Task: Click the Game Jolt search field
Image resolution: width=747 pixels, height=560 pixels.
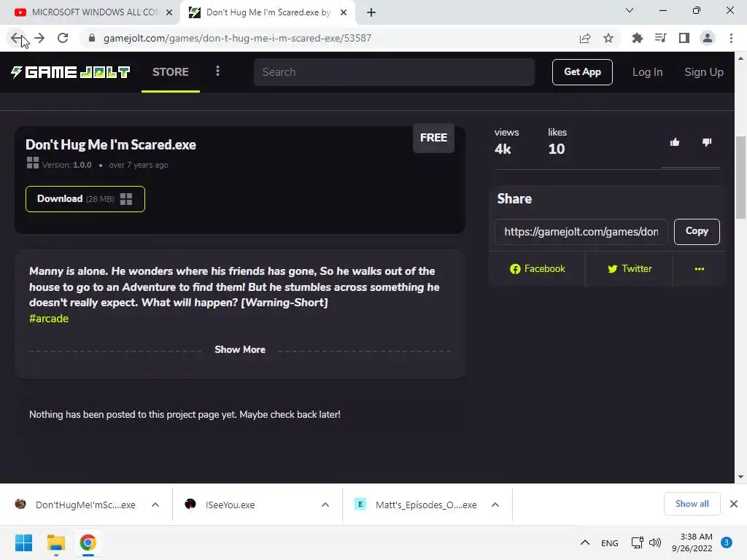Action: [x=394, y=72]
